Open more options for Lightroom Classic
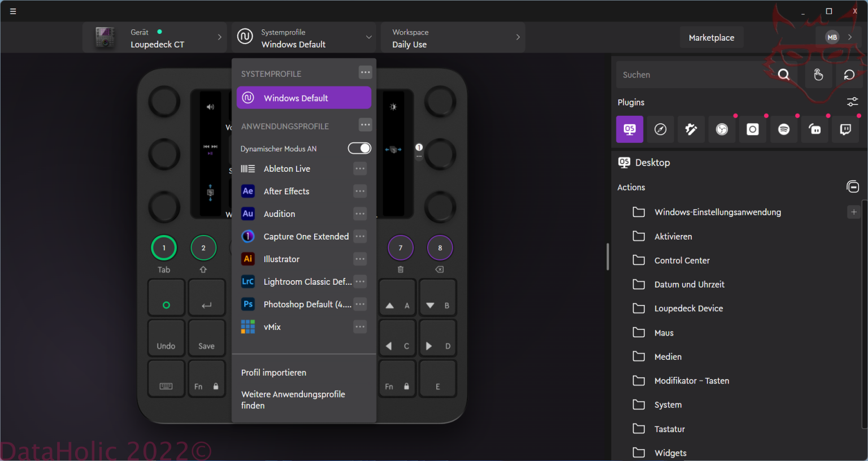The height and width of the screenshot is (461, 868). coord(360,281)
